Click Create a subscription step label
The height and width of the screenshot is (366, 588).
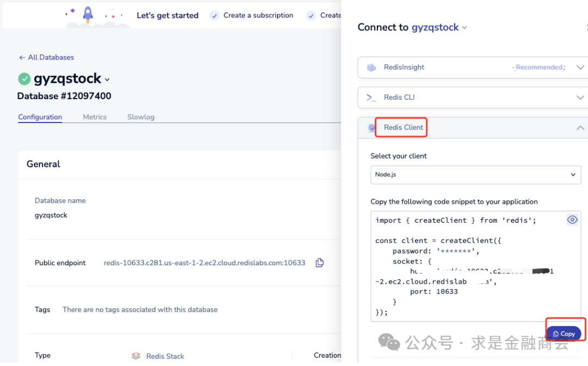(x=259, y=15)
